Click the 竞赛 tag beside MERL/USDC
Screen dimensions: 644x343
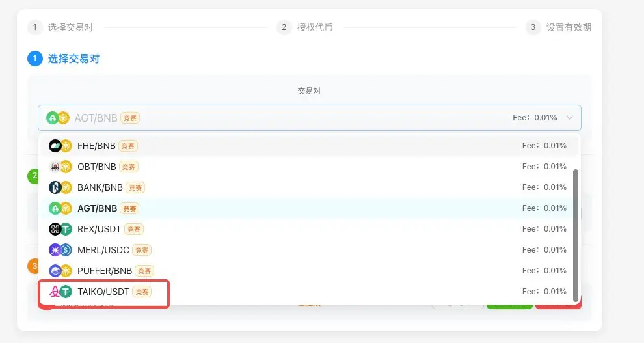pyautogui.click(x=142, y=250)
